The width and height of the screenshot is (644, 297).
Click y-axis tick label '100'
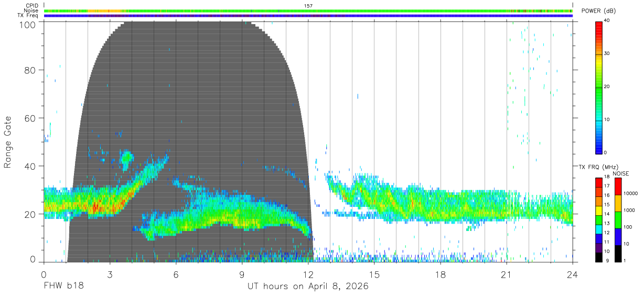click(x=28, y=25)
